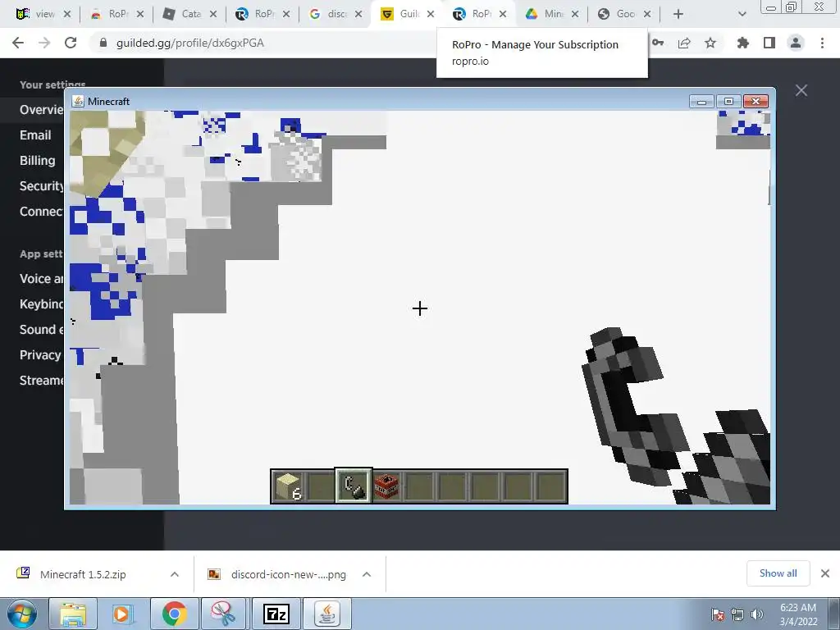
Task: Click the Java Minecraft taskbar icon
Action: point(327,614)
